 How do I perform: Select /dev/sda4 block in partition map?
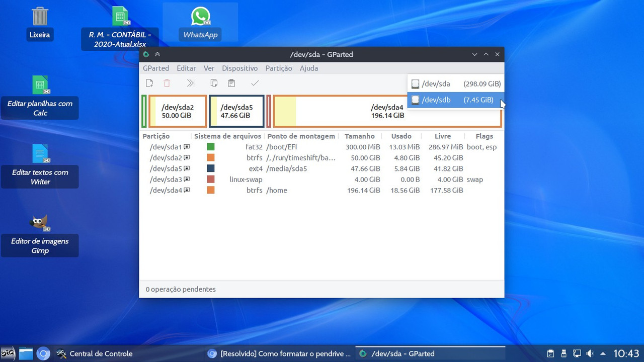pos(387,111)
